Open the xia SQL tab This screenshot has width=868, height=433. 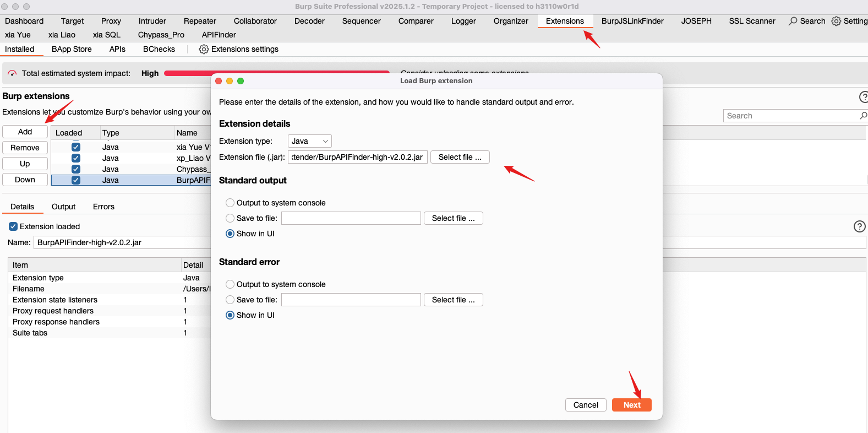(107, 35)
